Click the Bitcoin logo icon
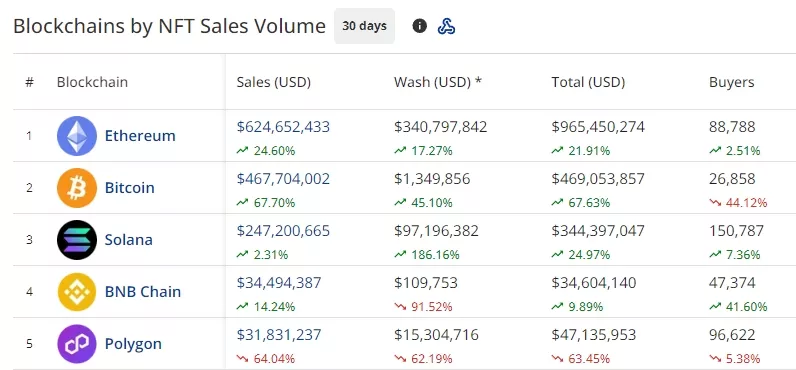The height and width of the screenshot is (370, 796). 77,188
